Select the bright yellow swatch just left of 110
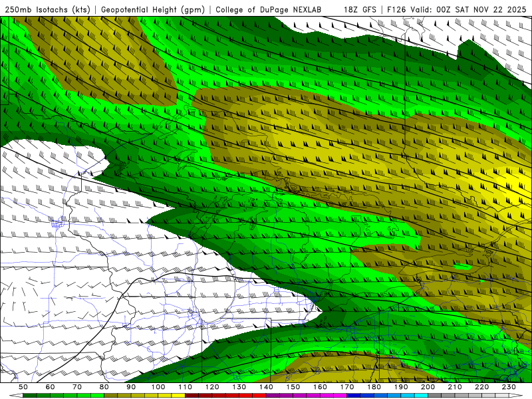Screen dimensions: 532x399 tap(178, 396)
